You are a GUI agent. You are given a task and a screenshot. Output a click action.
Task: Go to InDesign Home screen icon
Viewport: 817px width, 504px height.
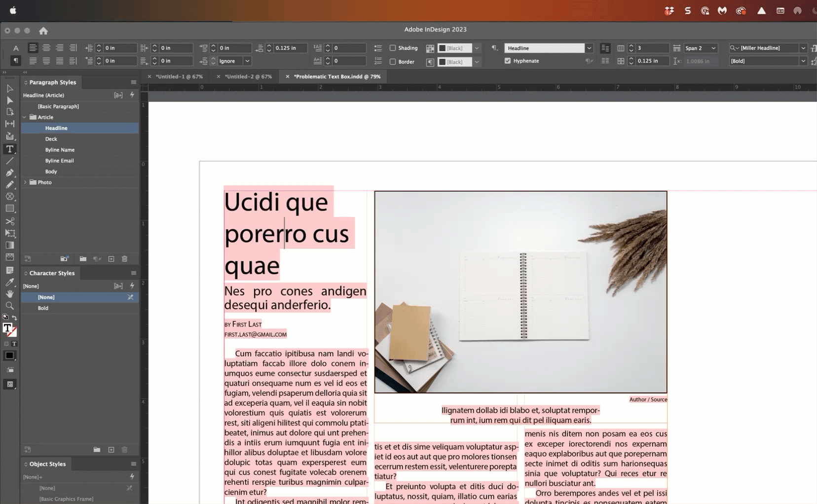tap(43, 31)
